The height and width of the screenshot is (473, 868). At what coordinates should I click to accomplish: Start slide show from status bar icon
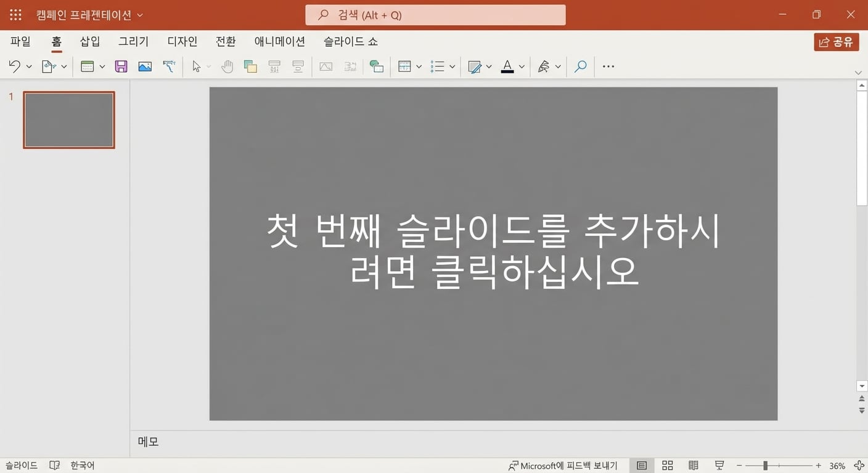click(719, 466)
